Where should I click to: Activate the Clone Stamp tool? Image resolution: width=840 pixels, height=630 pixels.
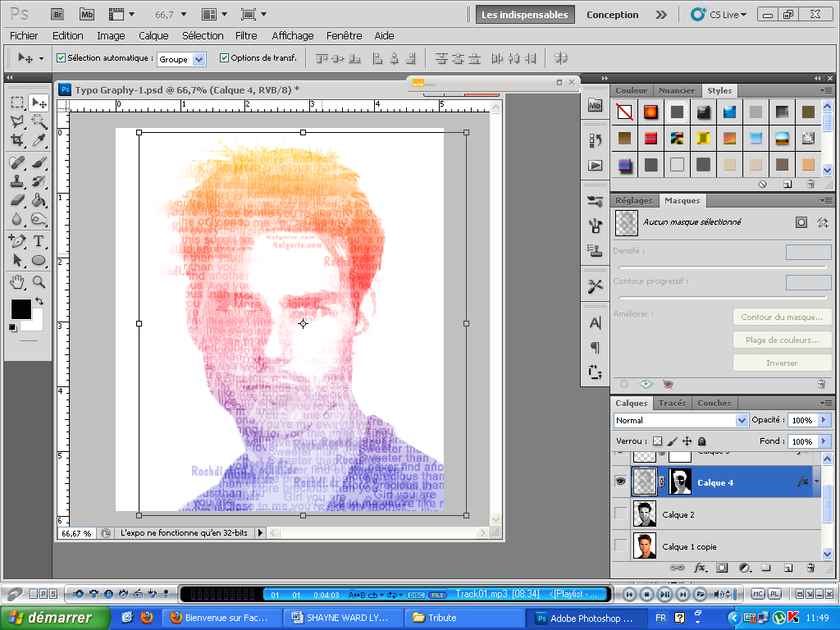[x=17, y=181]
